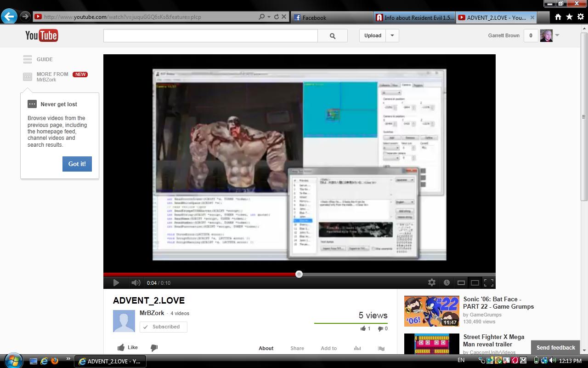Click the GameGrumps channel name

(486, 315)
